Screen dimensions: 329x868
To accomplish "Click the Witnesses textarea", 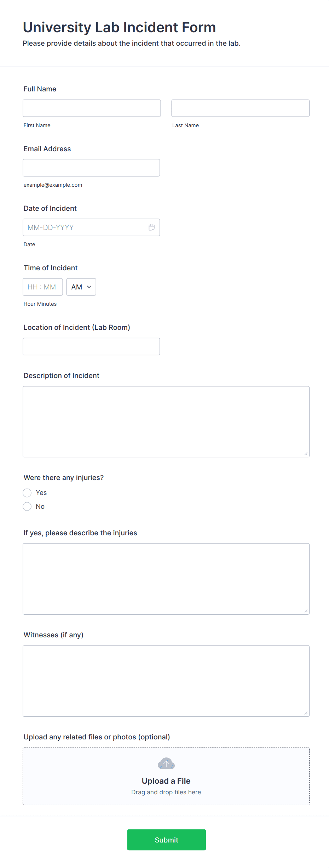I will 166,681.
